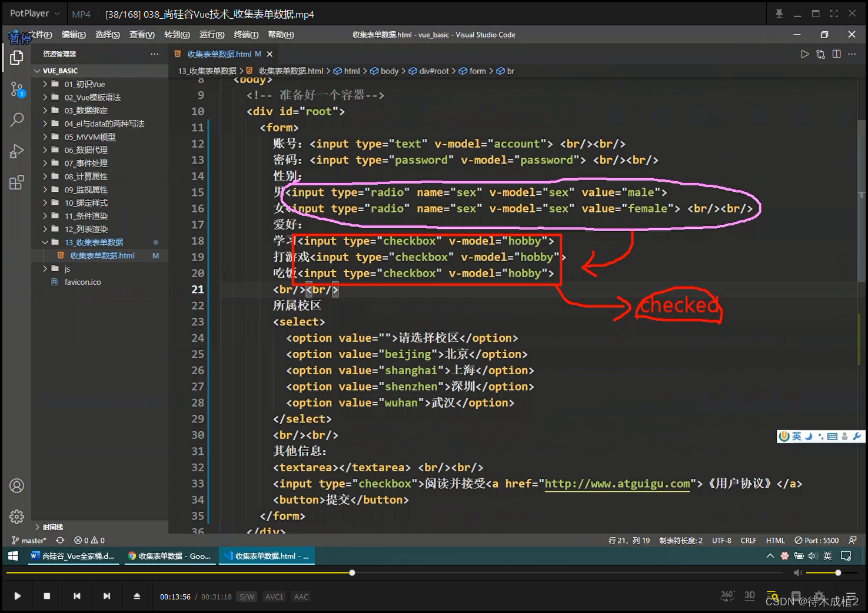Click the UTF-8 encoding indicator
The height and width of the screenshot is (613, 868).
coord(721,540)
